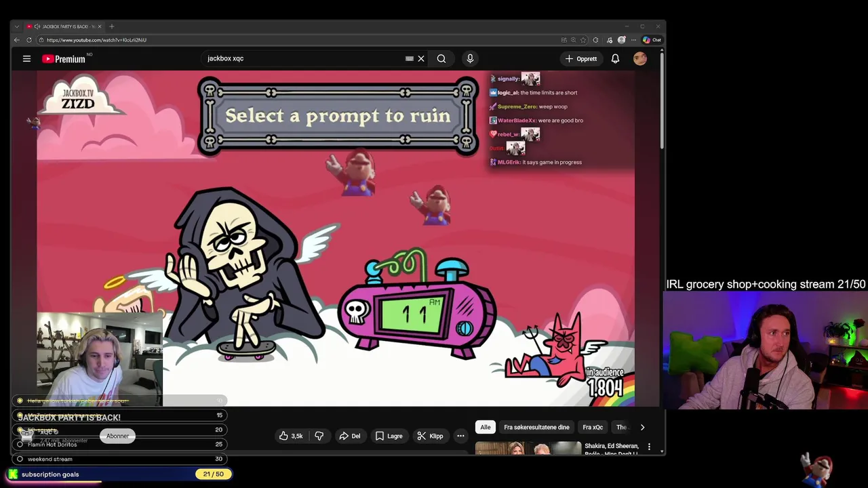Create a clip with Klipp

(430, 436)
